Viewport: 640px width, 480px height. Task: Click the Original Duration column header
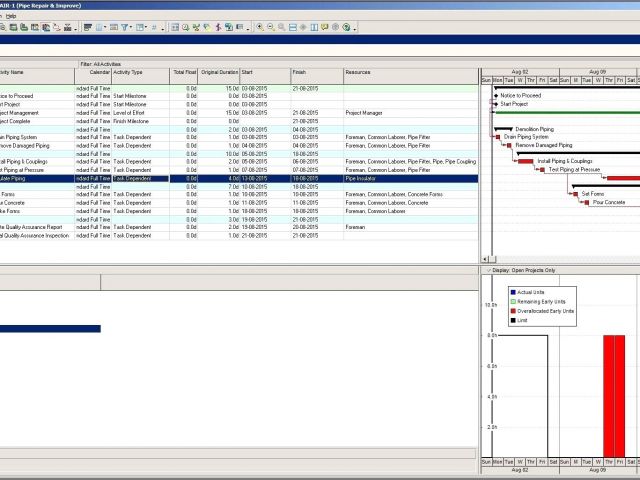tap(219, 73)
